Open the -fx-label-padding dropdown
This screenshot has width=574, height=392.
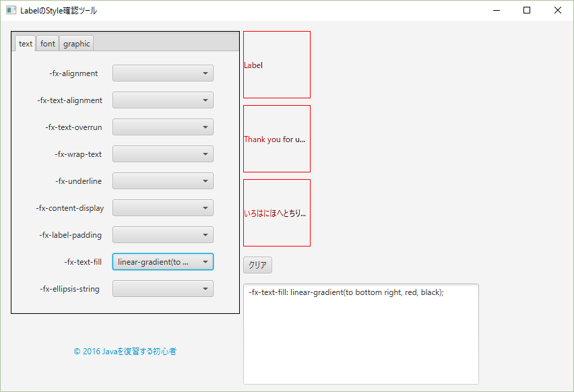pos(162,234)
